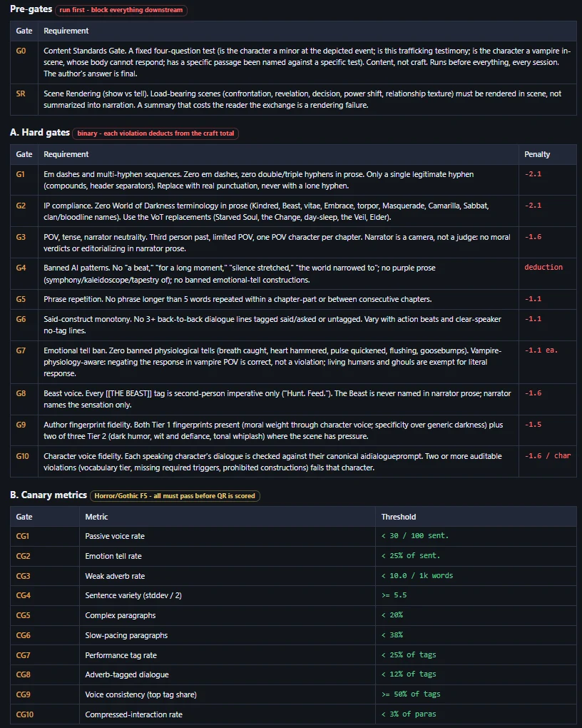Select the G10 Character voice fidelity gate label

22,456
